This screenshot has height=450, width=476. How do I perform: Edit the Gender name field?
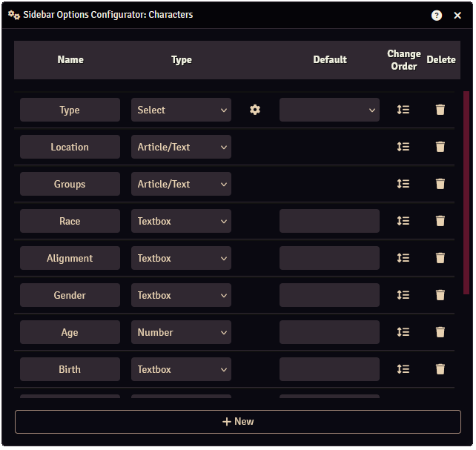pos(70,295)
